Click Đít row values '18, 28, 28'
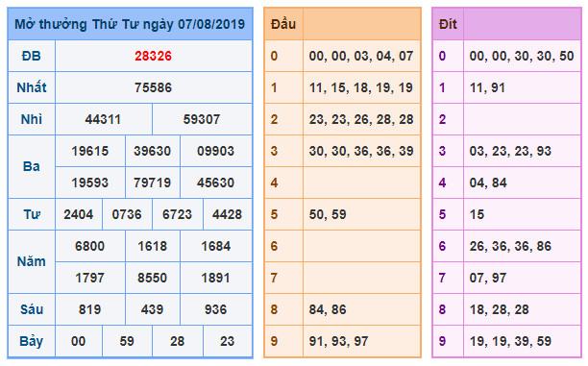This screenshot has width=588, height=366. [x=499, y=309]
